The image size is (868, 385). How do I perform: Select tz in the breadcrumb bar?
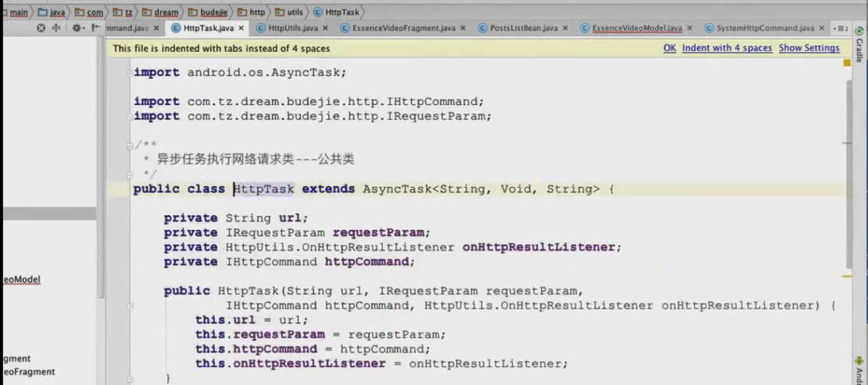coord(128,12)
